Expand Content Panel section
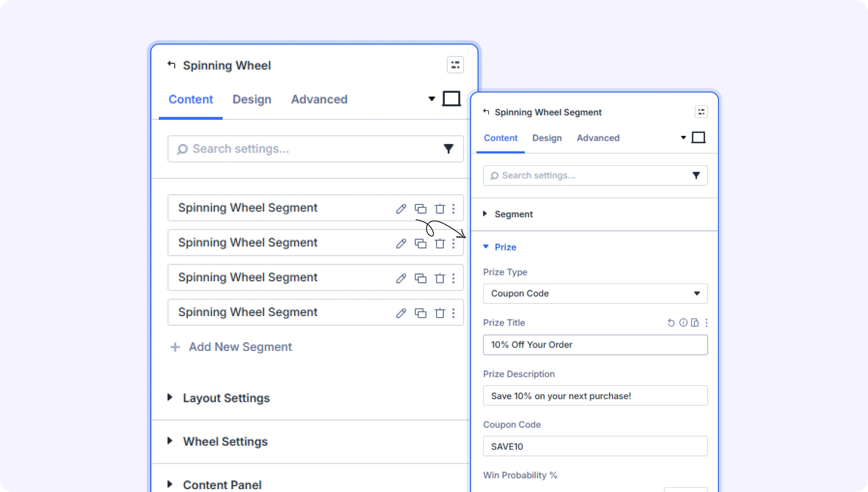 tap(215, 484)
